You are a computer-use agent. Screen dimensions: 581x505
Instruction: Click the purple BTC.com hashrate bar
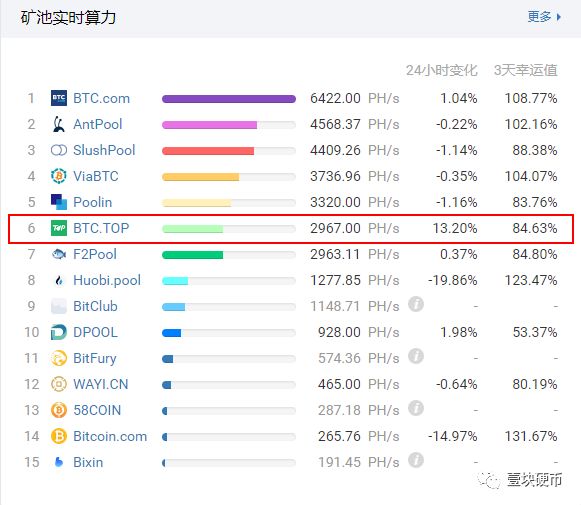(229, 99)
